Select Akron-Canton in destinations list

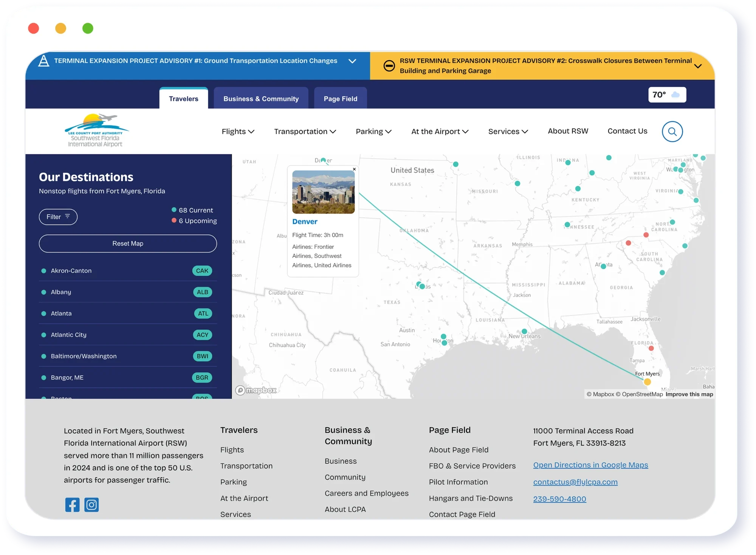pyautogui.click(x=128, y=271)
